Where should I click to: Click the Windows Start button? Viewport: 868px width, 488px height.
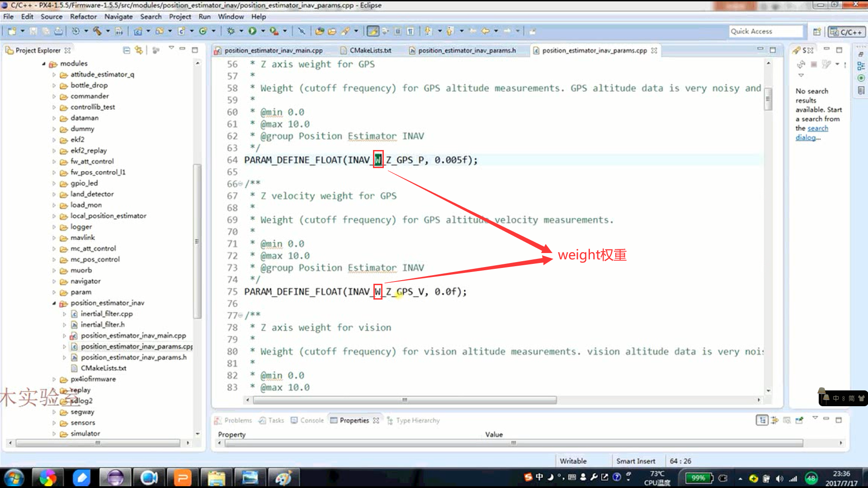(14, 477)
